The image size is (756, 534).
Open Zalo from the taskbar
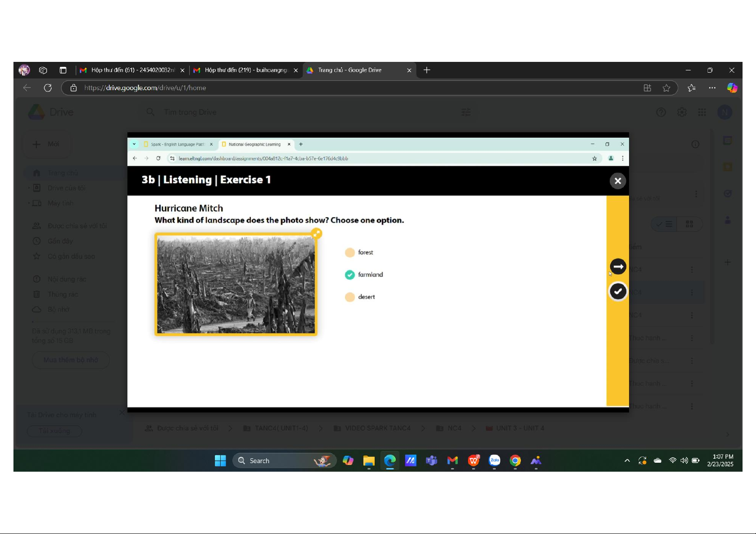494,460
